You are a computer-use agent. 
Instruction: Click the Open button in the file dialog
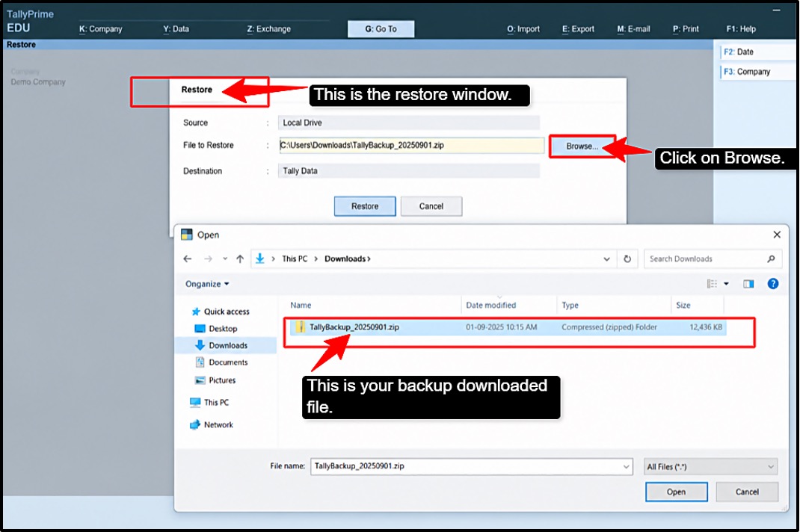pyautogui.click(x=676, y=492)
